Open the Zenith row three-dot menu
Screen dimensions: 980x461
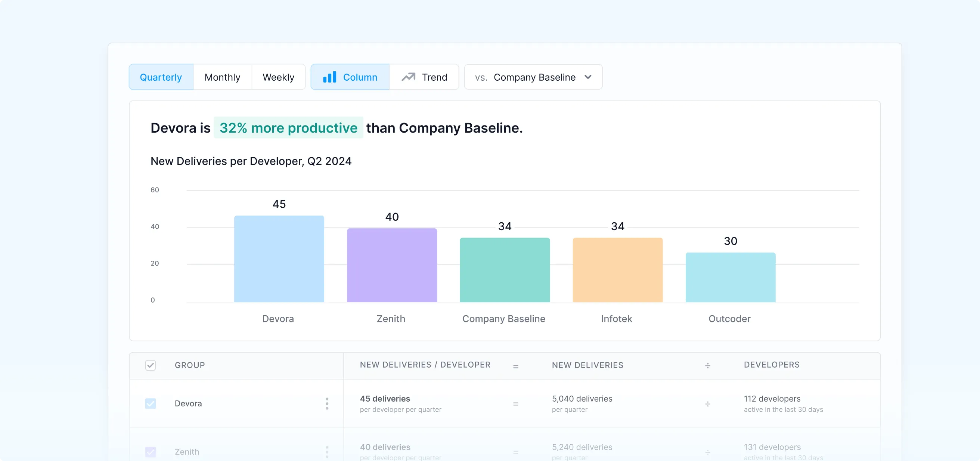click(x=327, y=452)
